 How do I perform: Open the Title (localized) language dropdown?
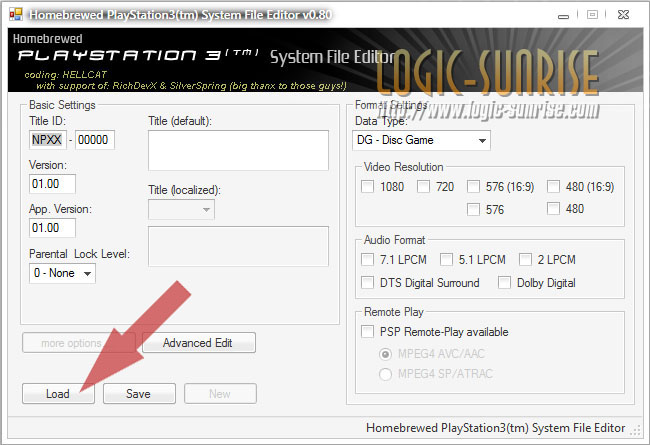[182, 209]
